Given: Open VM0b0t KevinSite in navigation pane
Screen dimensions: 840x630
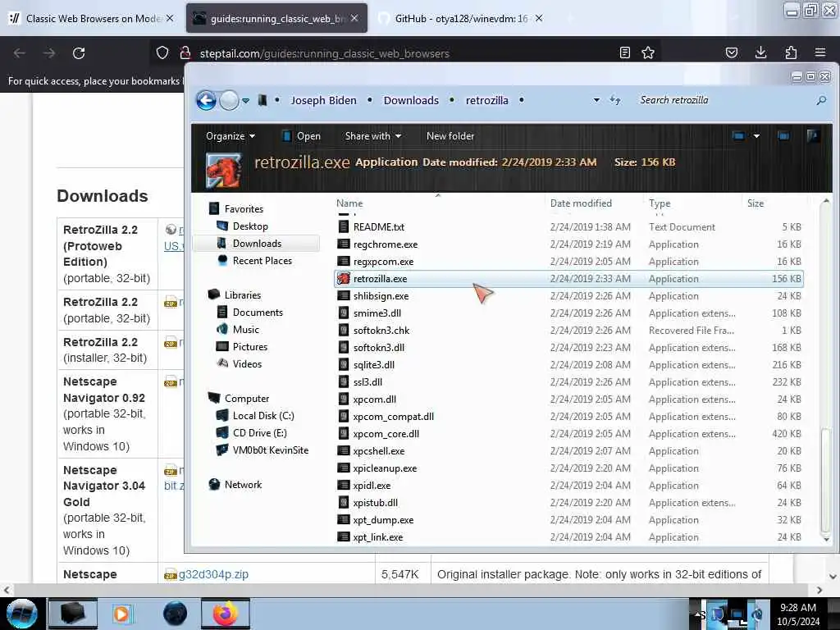Looking at the screenshot, I should (271, 450).
